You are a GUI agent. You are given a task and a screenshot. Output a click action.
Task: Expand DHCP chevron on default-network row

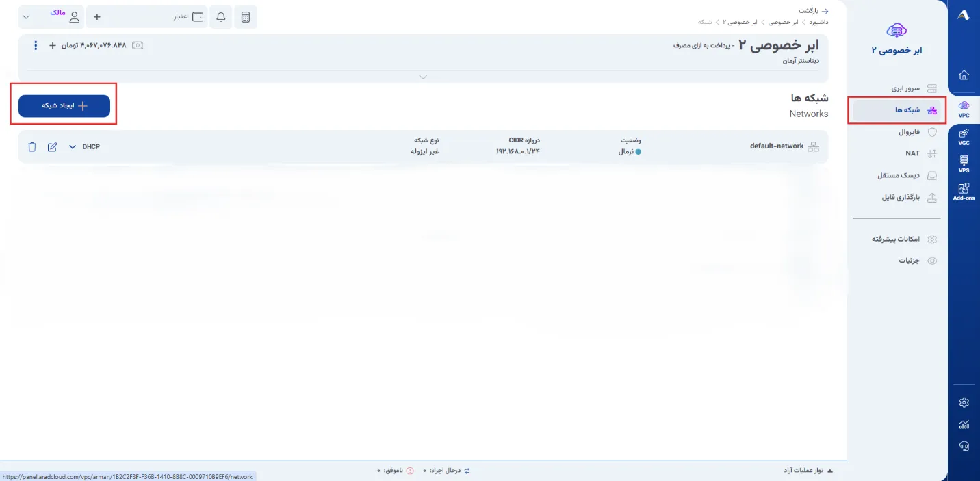(73, 146)
